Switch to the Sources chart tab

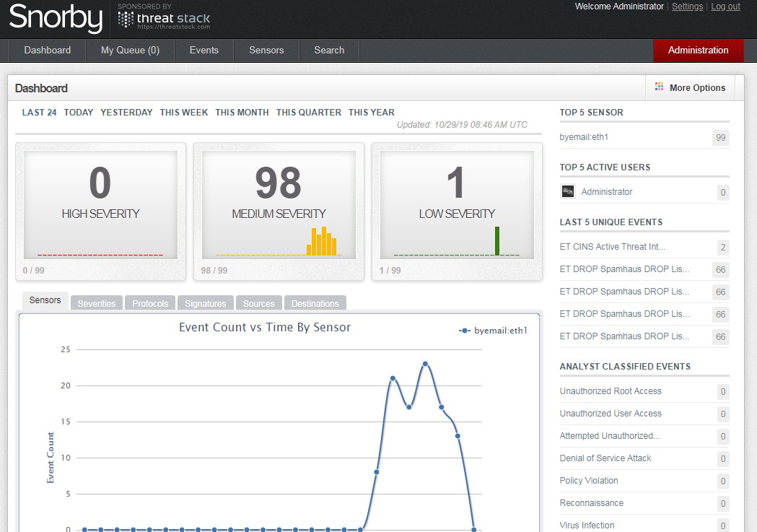pyautogui.click(x=259, y=303)
